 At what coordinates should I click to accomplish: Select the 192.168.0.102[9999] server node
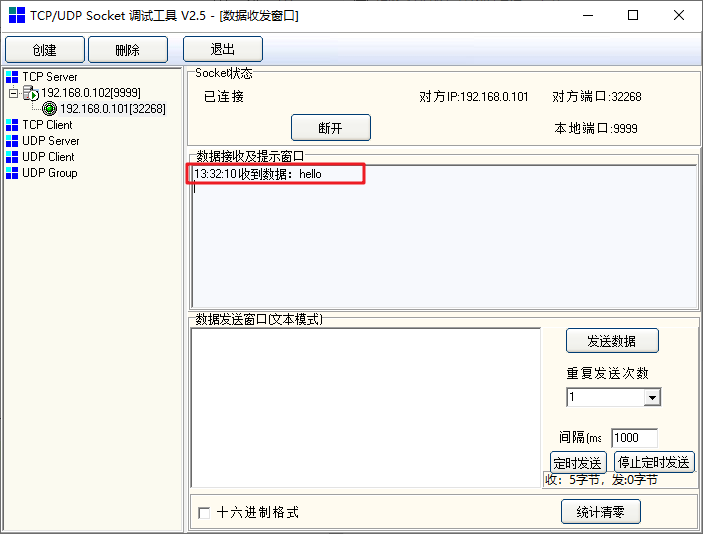91,93
